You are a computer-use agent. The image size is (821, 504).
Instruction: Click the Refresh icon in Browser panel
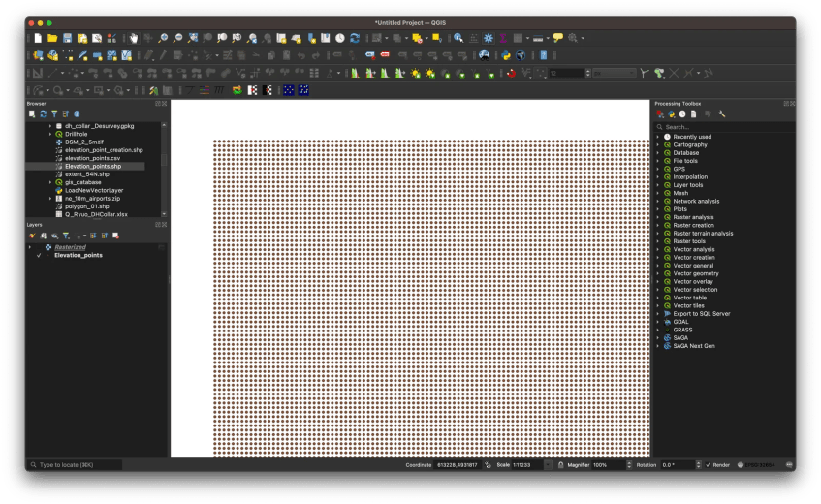coord(43,114)
